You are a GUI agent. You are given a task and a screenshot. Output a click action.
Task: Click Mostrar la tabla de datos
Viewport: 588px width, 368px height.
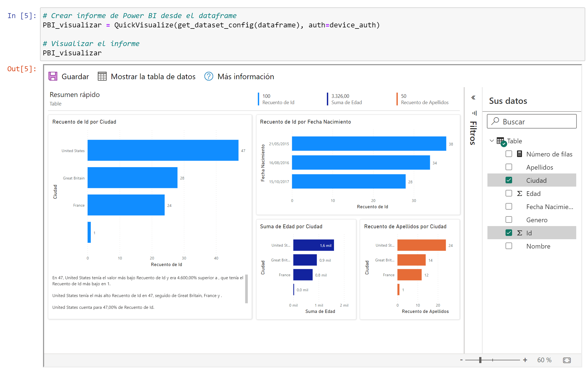(153, 76)
